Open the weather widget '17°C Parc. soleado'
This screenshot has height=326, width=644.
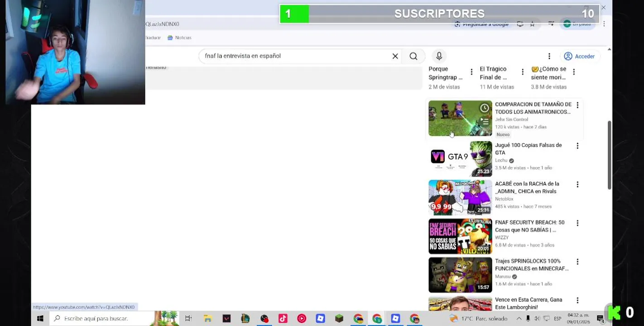478,319
